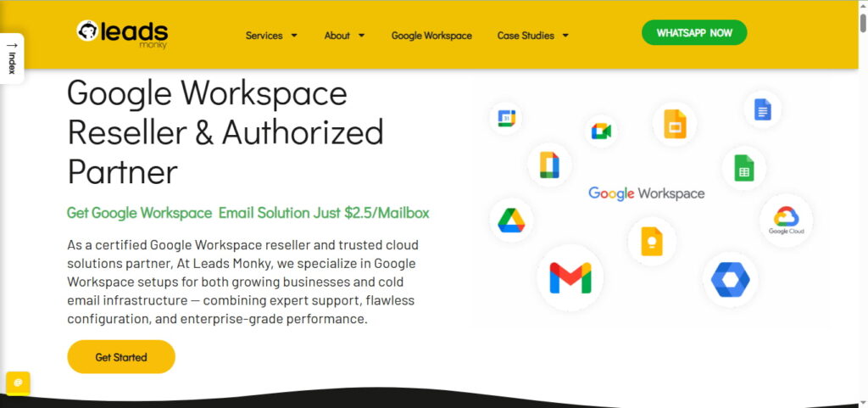
Task: Click the Gmail icon
Action: 570,278
